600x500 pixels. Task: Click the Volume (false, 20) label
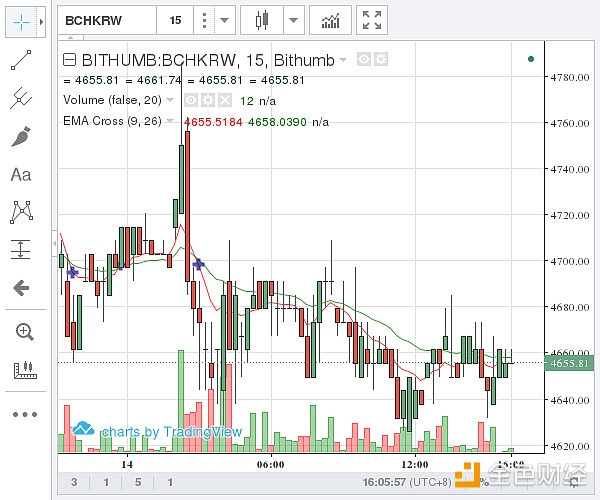tap(112, 100)
